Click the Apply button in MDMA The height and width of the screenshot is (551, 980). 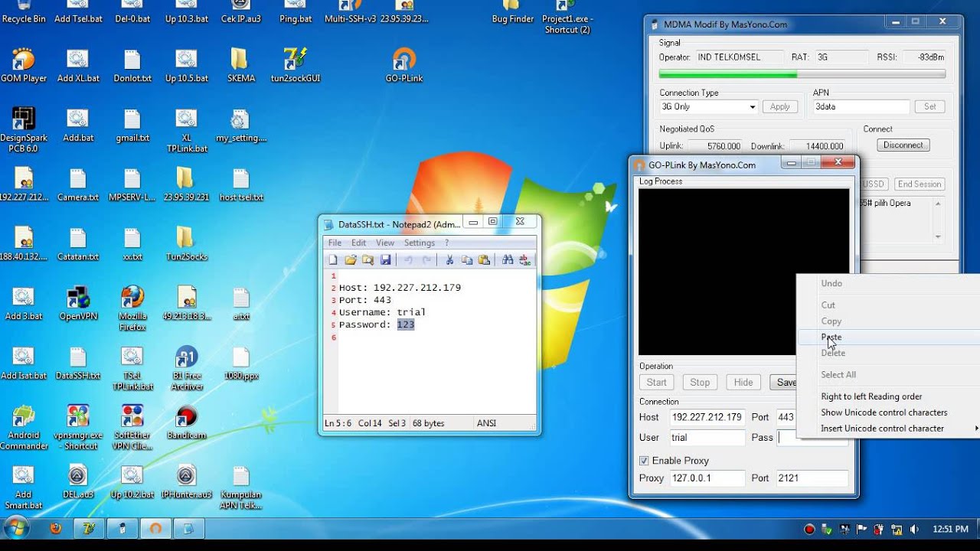pos(780,106)
